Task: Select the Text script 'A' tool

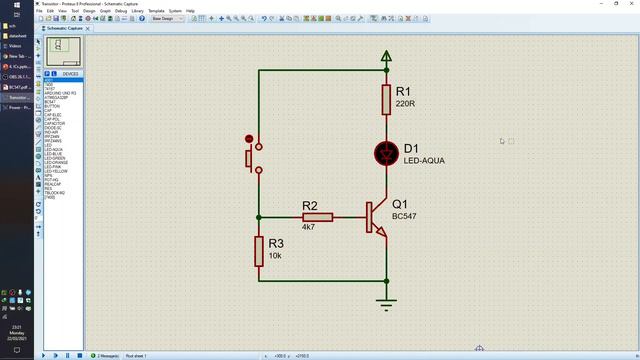Action: 38,178
